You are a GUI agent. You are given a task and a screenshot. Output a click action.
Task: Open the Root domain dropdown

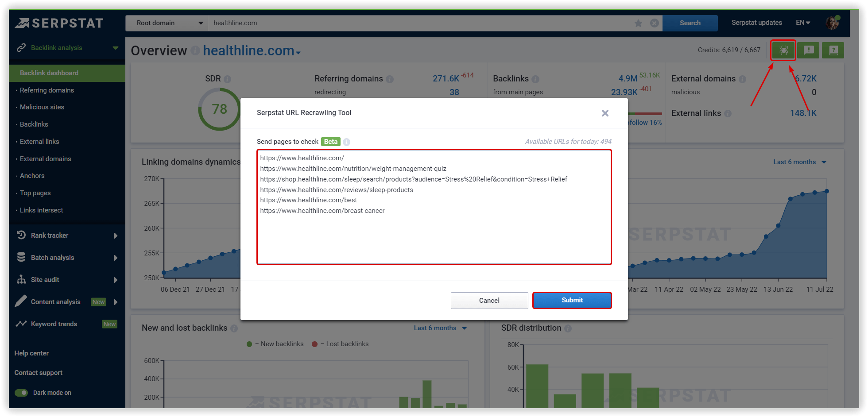167,23
